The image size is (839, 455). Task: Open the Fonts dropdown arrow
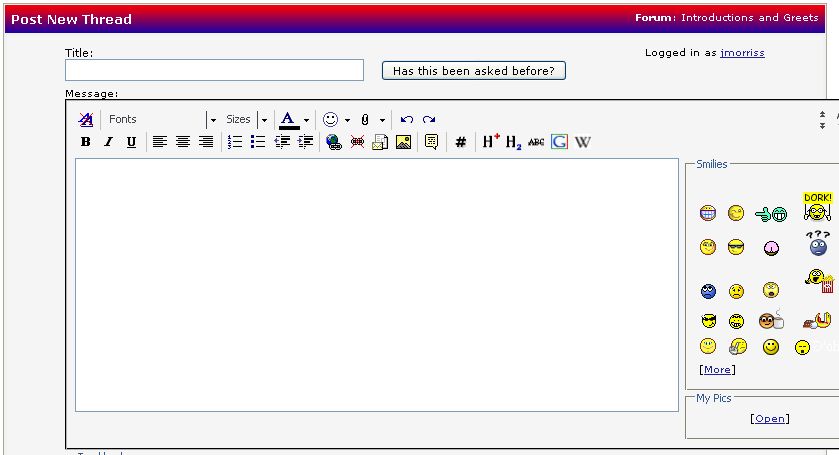point(212,120)
